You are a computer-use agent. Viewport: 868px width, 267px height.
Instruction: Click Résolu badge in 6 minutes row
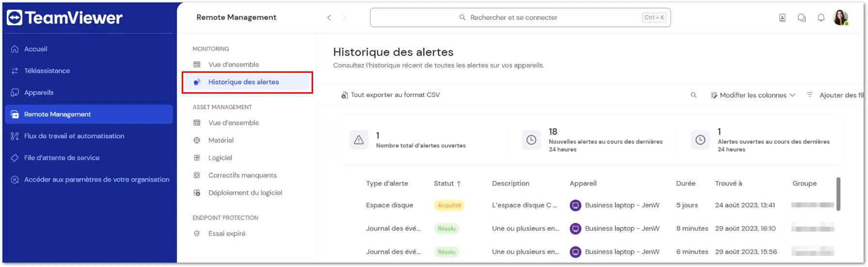446,252
